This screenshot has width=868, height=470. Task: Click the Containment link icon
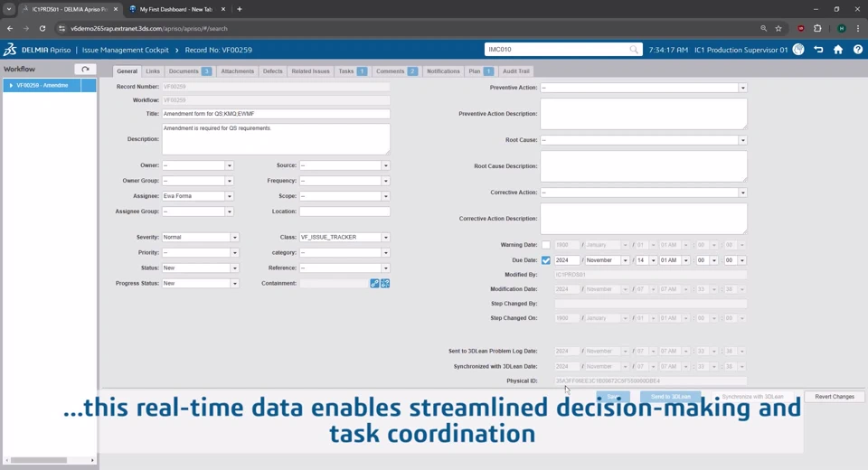[374, 284]
